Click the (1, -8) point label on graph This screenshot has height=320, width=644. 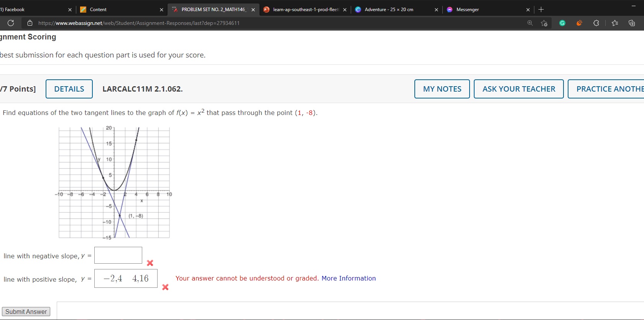[x=136, y=216]
